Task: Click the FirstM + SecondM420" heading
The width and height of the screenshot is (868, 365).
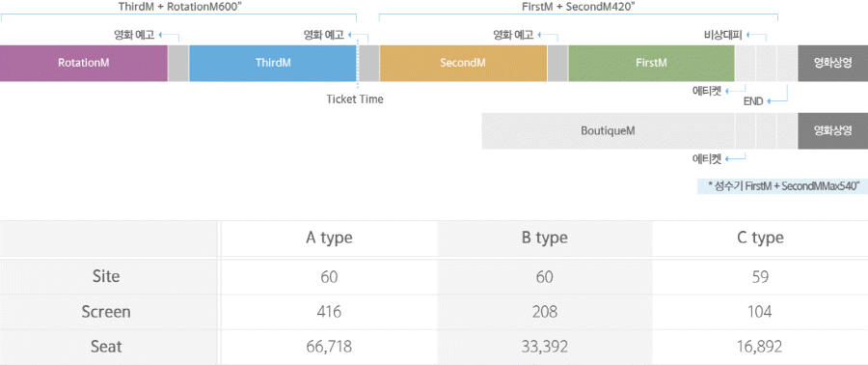Action: 578,7
